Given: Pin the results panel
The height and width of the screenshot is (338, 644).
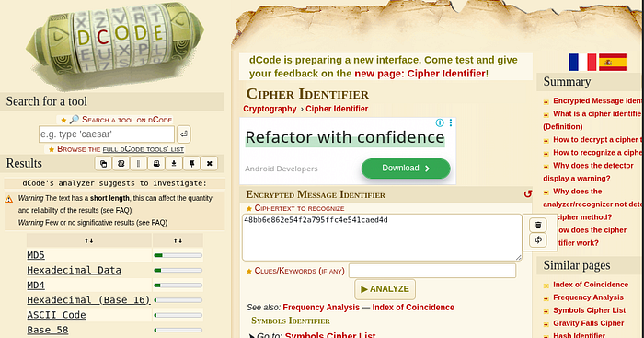Looking at the screenshot, I should (191, 164).
